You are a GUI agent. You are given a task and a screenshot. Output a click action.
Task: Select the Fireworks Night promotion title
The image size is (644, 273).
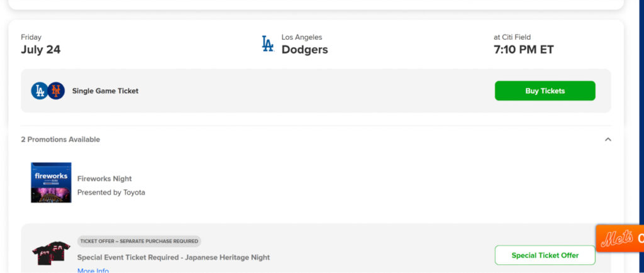pos(105,179)
